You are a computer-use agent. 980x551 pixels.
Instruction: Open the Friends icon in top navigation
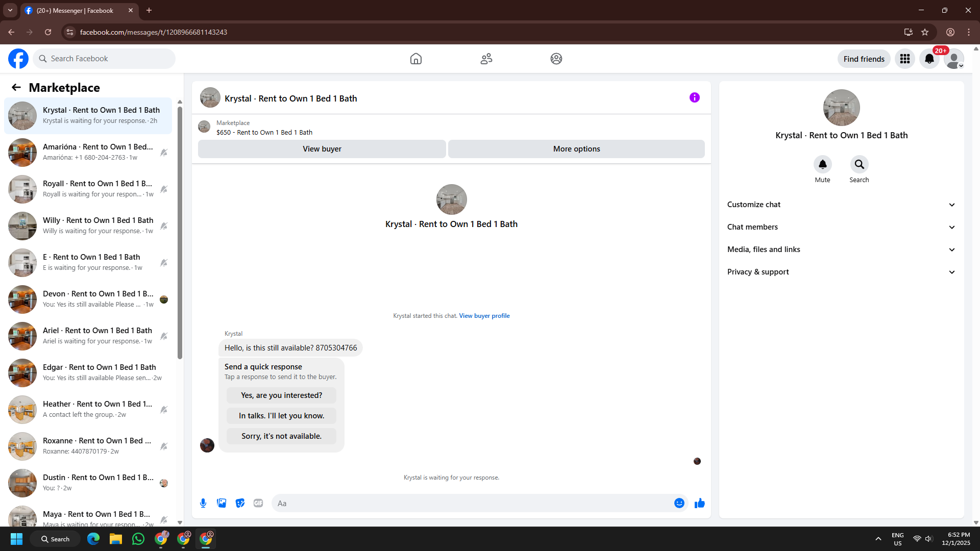coord(486,59)
